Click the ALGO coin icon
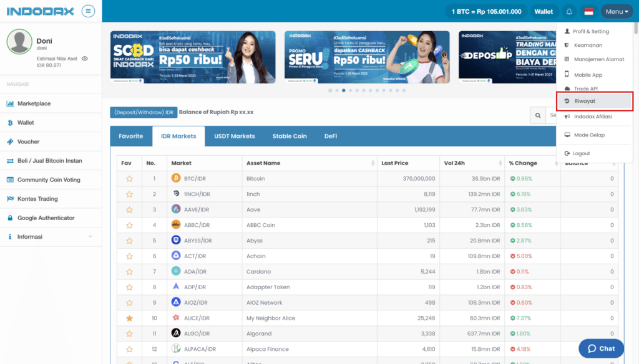The image size is (639, 364). [175, 333]
